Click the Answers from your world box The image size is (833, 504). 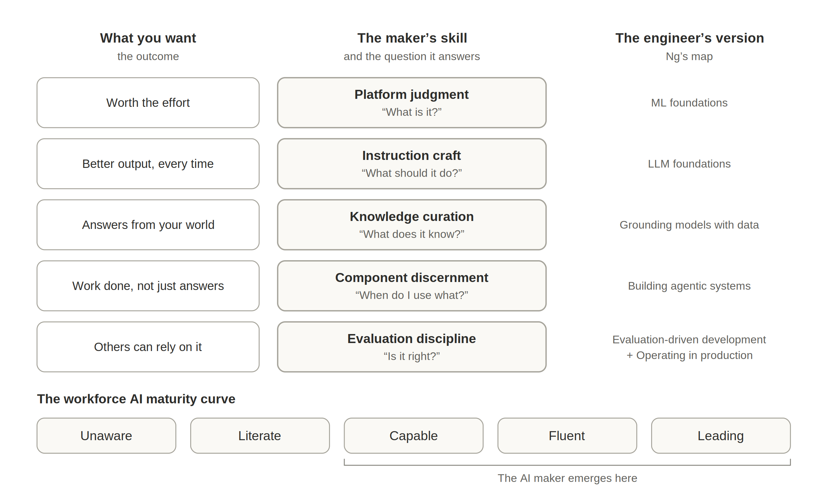tap(148, 225)
